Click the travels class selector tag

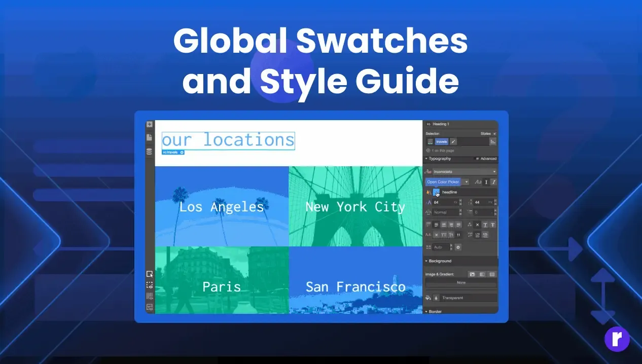pos(442,141)
